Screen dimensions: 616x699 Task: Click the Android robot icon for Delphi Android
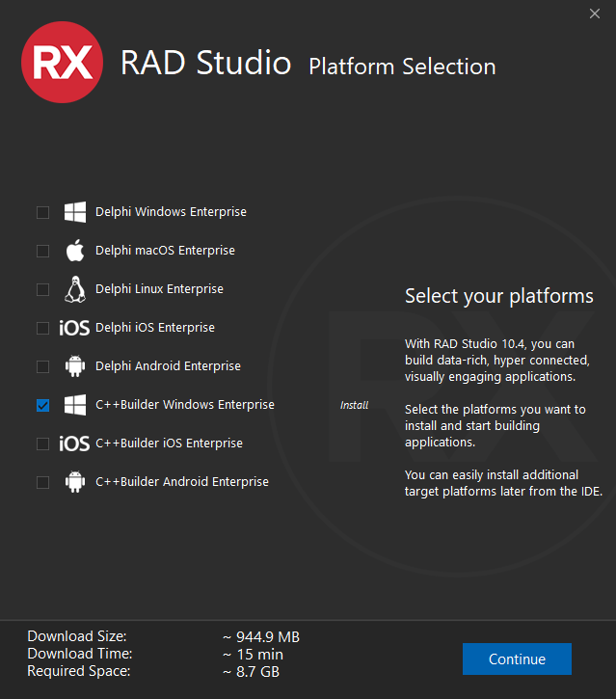click(75, 366)
